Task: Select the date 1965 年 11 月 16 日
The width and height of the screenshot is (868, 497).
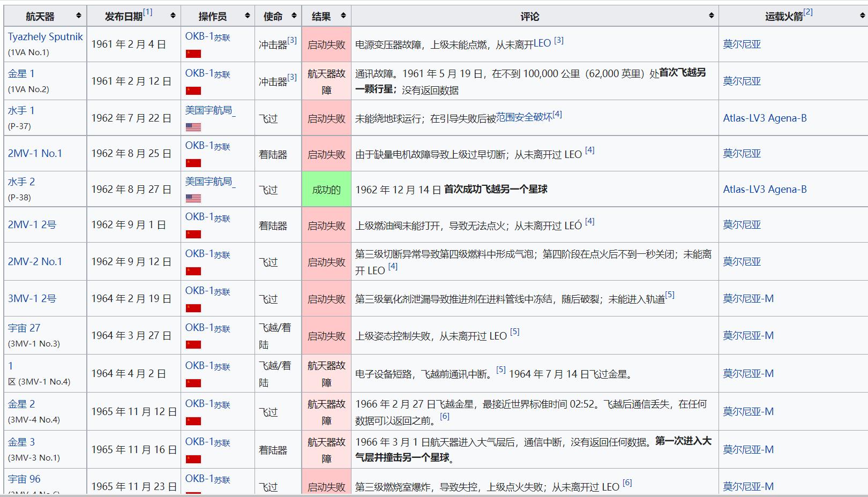Action: (134, 449)
